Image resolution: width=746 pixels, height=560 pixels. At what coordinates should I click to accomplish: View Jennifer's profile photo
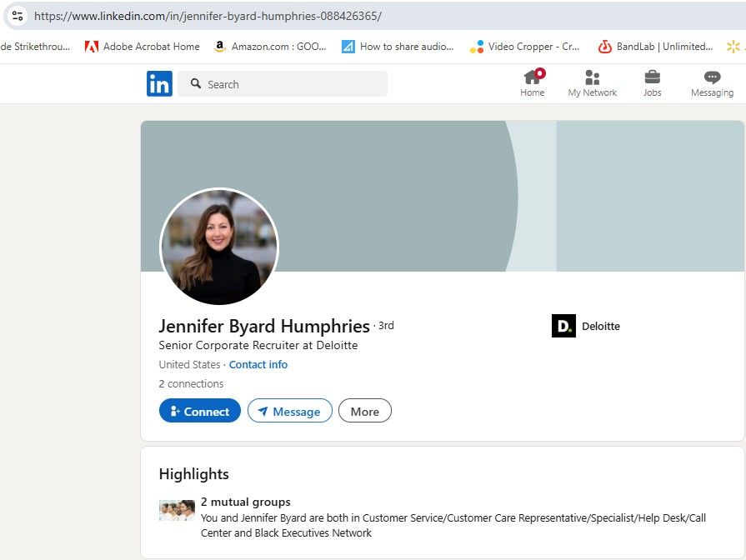click(219, 247)
